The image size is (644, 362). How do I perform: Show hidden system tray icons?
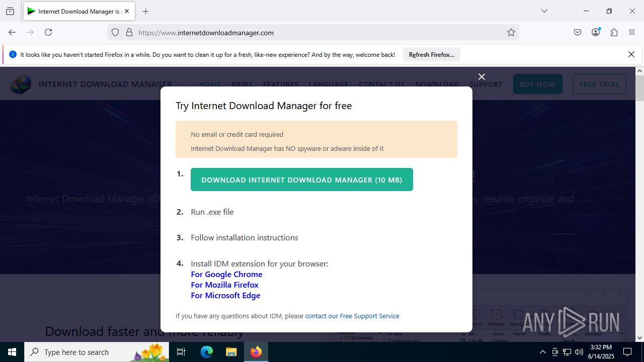(542, 352)
